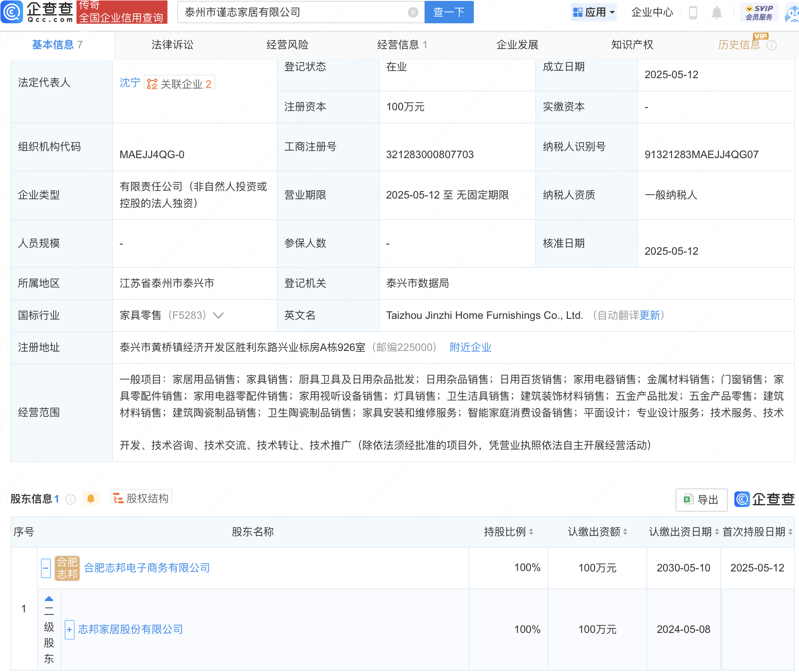
Task: Click the mobile phone icon in the header
Action: click(x=693, y=13)
